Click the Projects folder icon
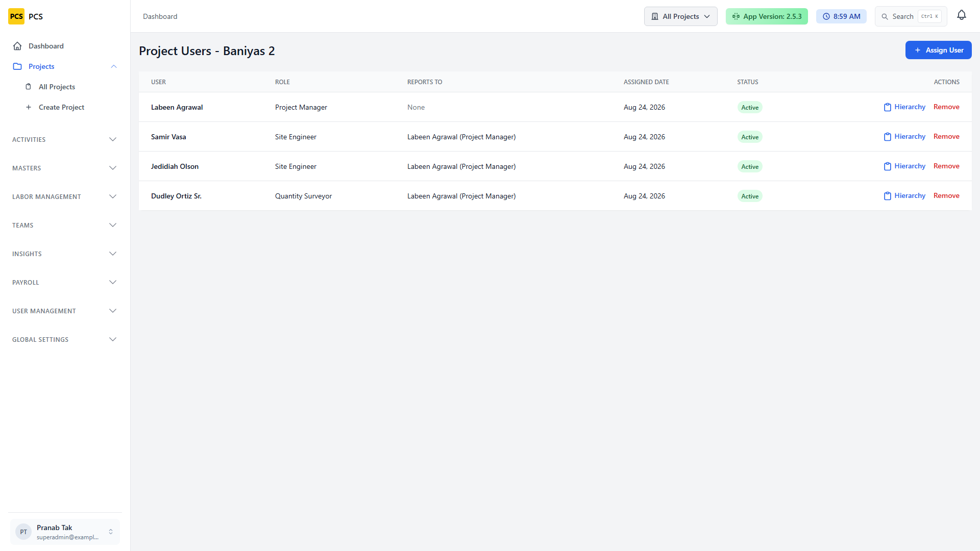Viewport: 980px width, 551px height. click(17, 66)
